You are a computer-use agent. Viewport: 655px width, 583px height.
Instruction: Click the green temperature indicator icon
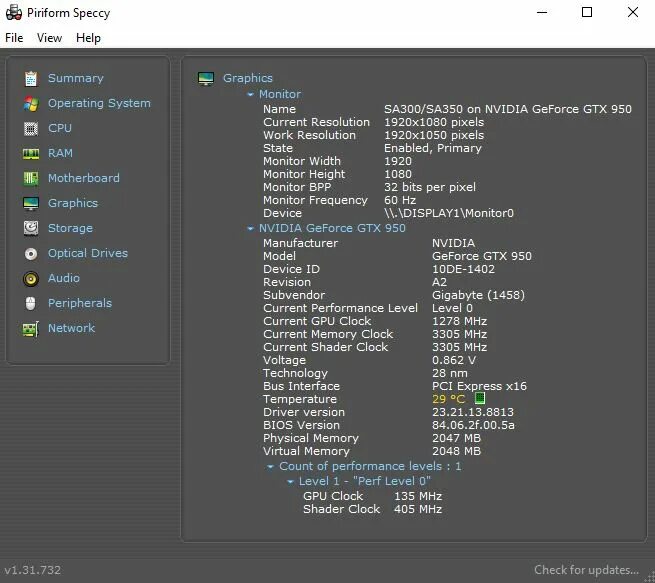click(480, 398)
